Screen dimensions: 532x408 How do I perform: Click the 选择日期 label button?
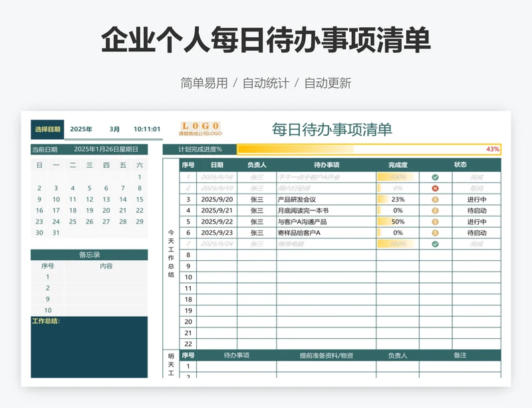pyautogui.click(x=47, y=129)
